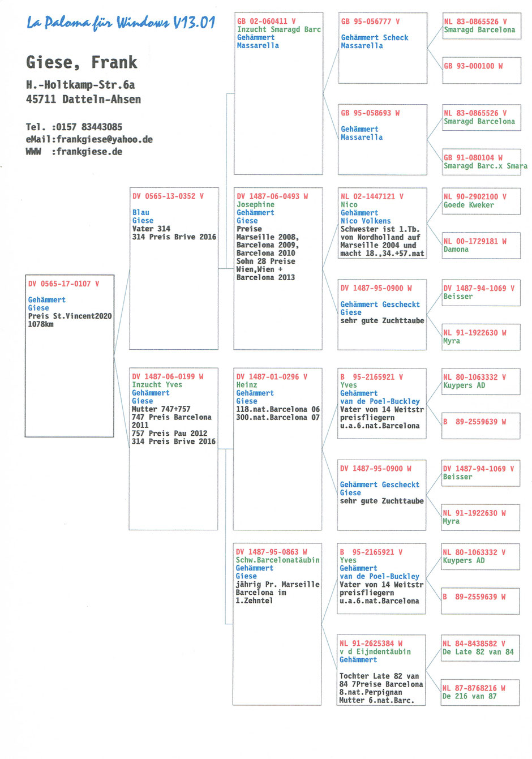
Task: Click the name 'v d Eijndentäubin'
Action: pos(375,651)
